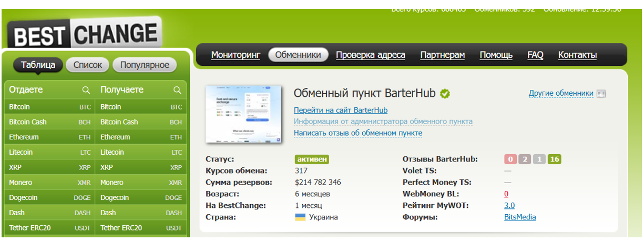The width and height of the screenshot is (644, 241).
Task: Select Dash in the Получаете column
Action: 141,213
